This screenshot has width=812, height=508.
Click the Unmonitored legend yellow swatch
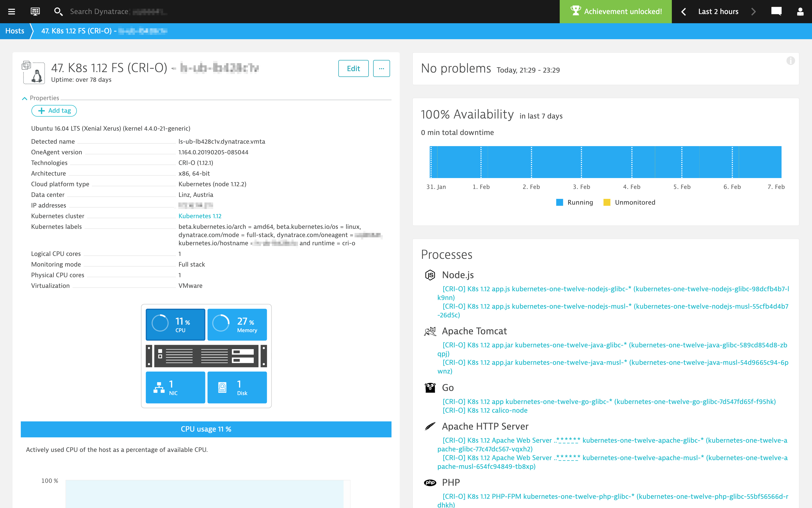click(607, 202)
